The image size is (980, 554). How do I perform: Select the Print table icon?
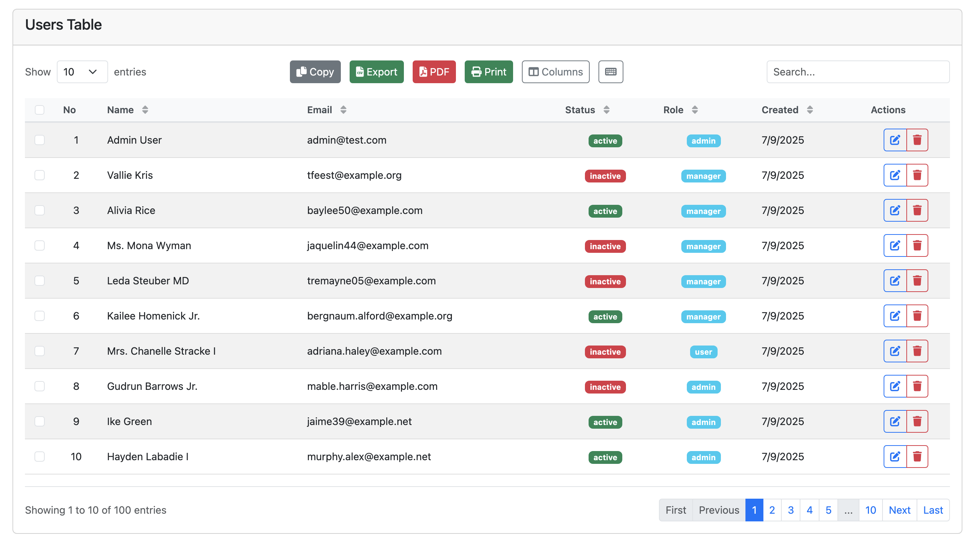pyautogui.click(x=488, y=71)
